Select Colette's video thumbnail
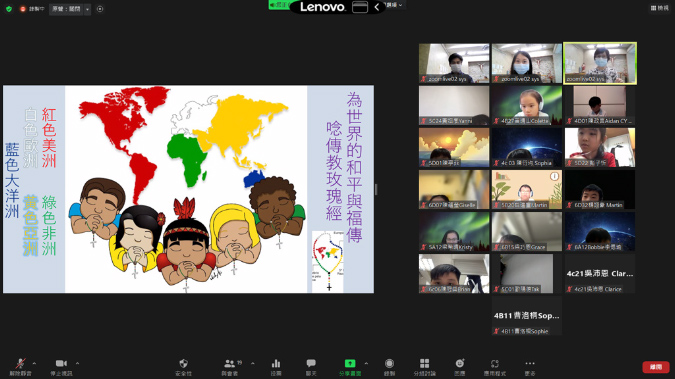The width and height of the screenshot is (675, 379). pyautogui.click(x=527, y=106)
